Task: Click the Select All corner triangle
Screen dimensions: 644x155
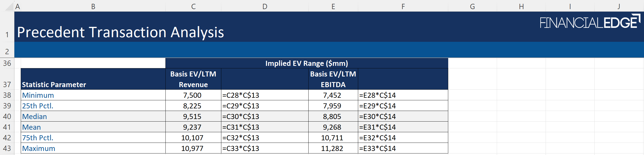Action: click(x=9, y=6)
